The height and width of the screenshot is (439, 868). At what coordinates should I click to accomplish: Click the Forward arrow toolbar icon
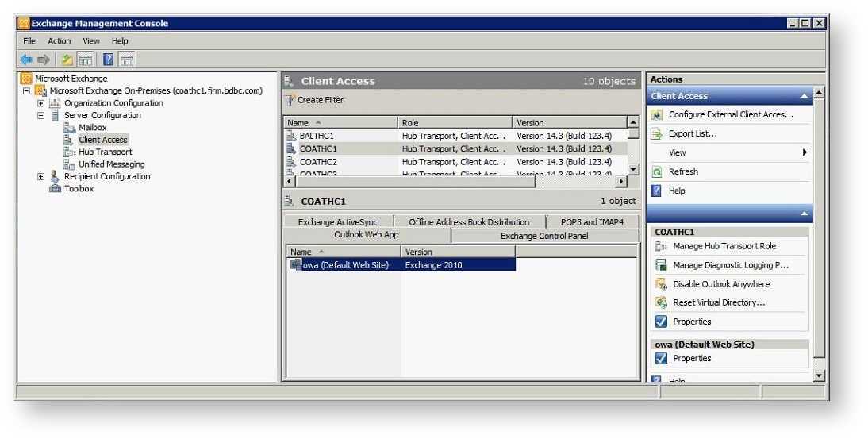point(44,60)
